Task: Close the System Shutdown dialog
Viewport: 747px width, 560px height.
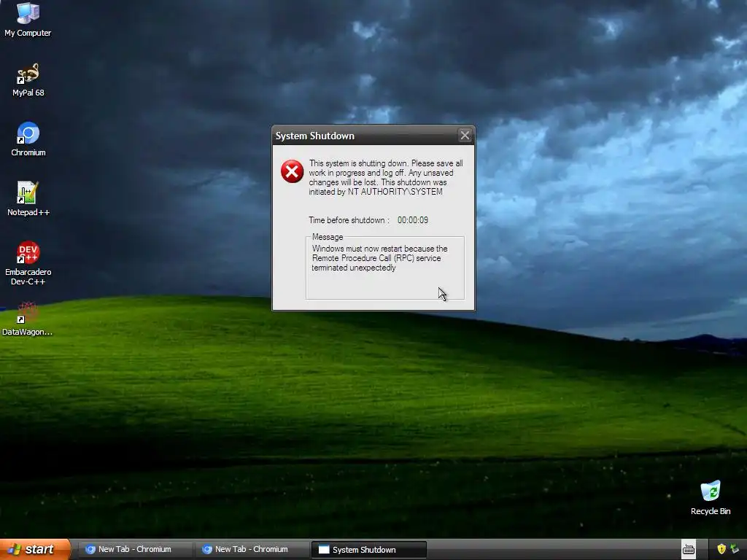Action: (x=465, y=136)
